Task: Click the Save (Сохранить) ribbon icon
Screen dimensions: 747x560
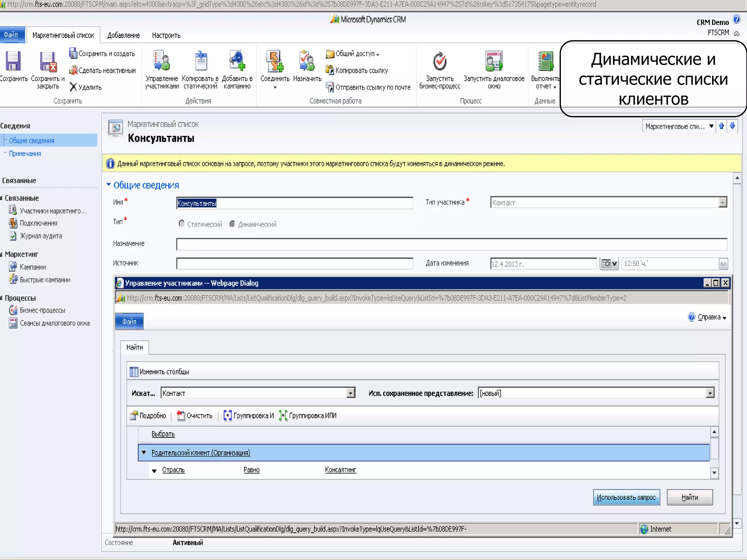Action: tap(13, 61)
